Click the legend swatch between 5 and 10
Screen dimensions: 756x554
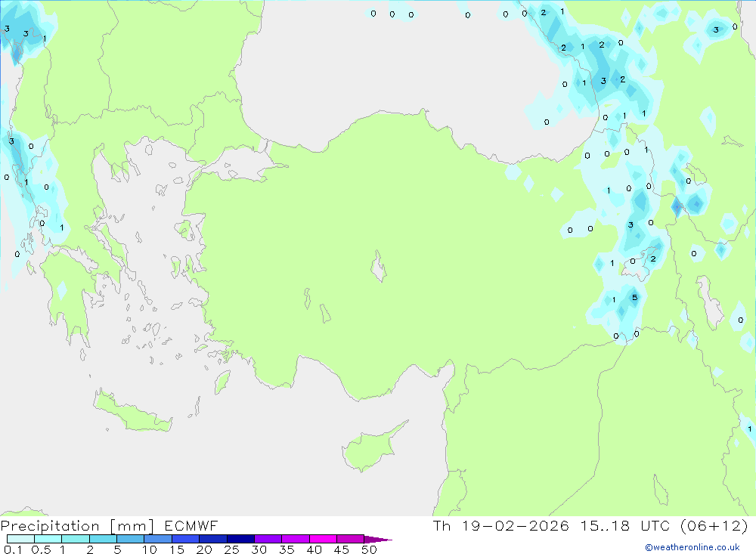[130, 540]
